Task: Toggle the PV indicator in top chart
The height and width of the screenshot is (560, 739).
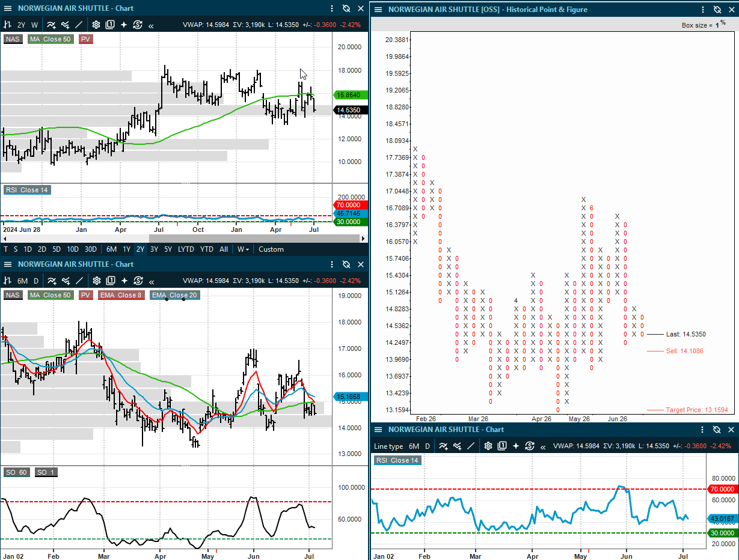Action: 85,39
